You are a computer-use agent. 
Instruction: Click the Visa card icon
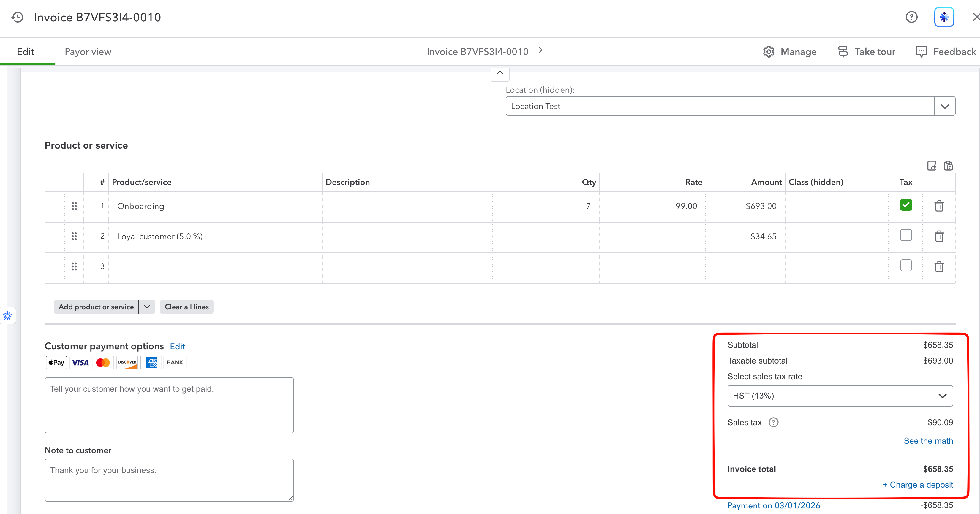pyautogui.click(x=80, y=363)
